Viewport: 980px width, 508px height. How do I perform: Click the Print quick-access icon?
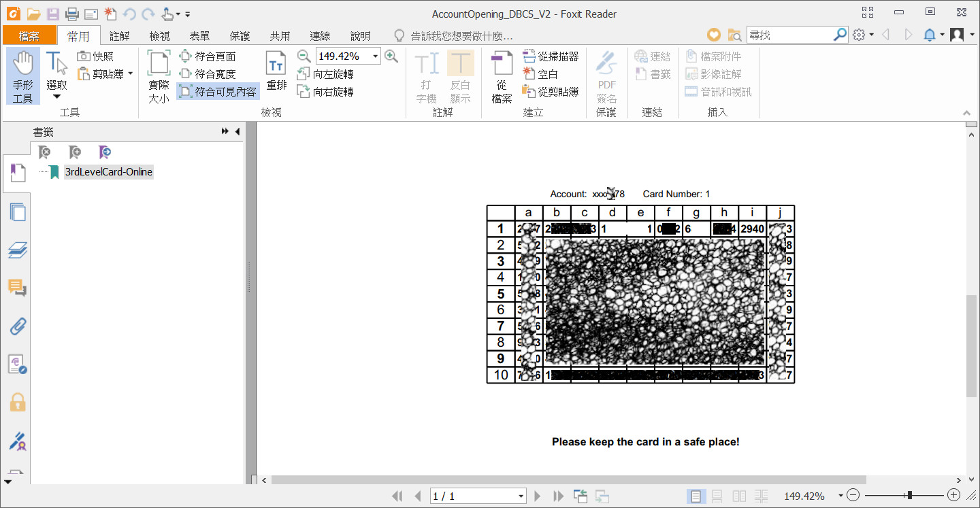click(x=72, y=14)
